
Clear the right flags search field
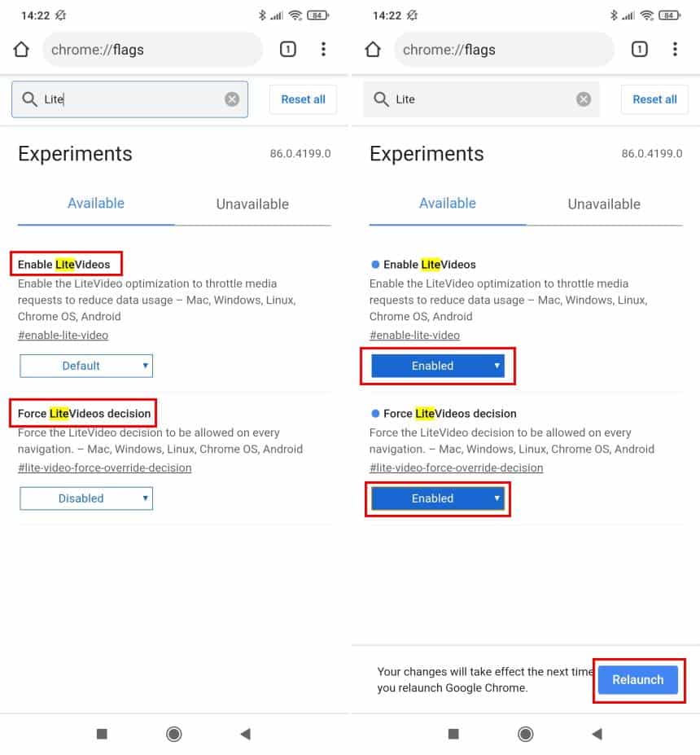(584, 99)
